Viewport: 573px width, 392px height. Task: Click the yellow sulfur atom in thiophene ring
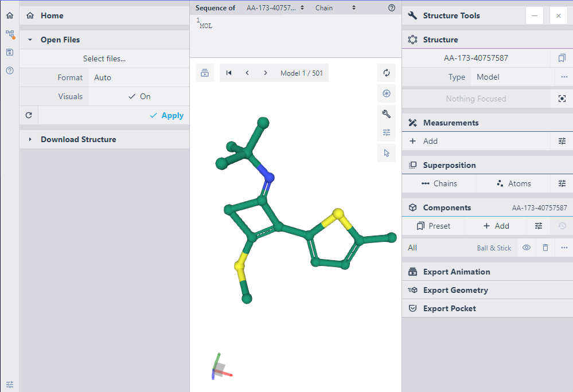(x=338, y=214)
